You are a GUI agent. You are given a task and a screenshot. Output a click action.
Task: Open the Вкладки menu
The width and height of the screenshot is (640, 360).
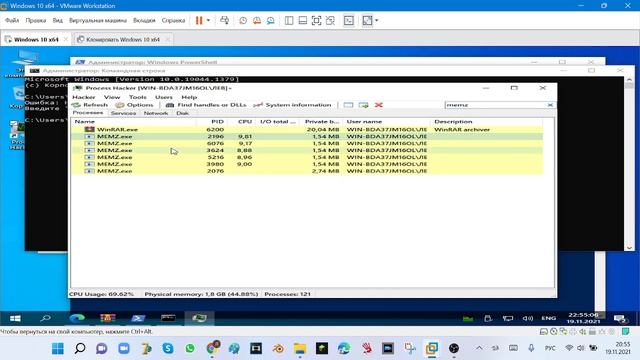(x=144, y=20)
